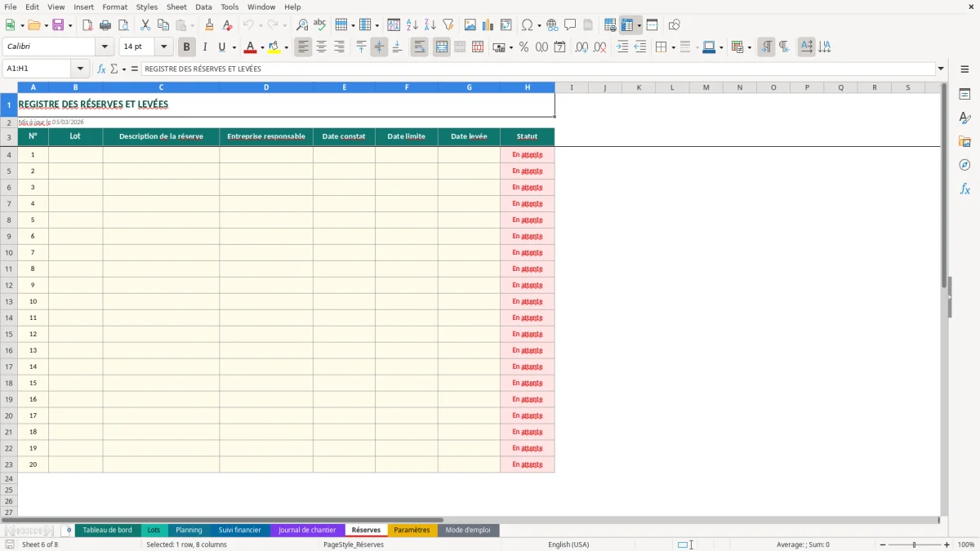Open the sidebar Navigator deck
980x551 pixels.
pyautogui.click(x=964, y=165)
